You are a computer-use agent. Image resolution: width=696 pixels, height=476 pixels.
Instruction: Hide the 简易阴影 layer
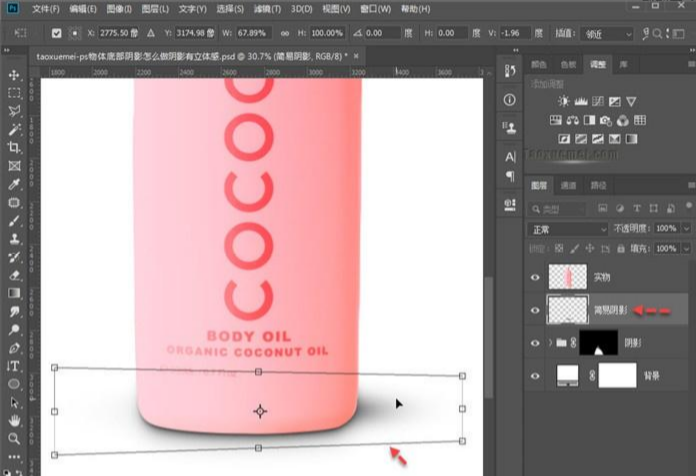(535, 310)
